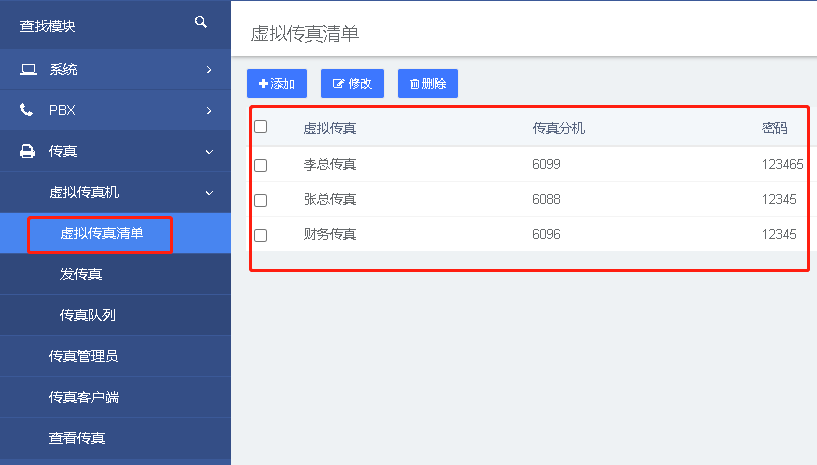Screen dimensions: 817x465
Task: Check the 张总传真 row checkbox
Action: [x=261, y=200]
